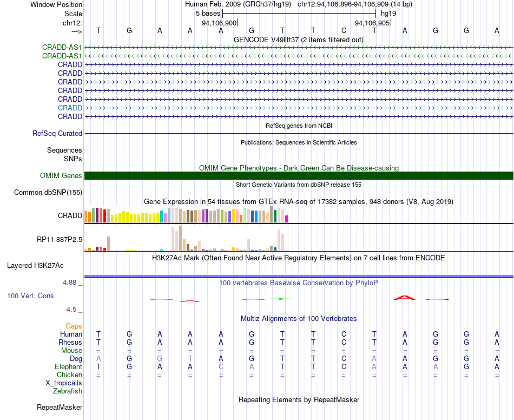The height and width of the screenshot is (420, 514).
Task: Select the Dog alignment row label
Action: (76, 359)
